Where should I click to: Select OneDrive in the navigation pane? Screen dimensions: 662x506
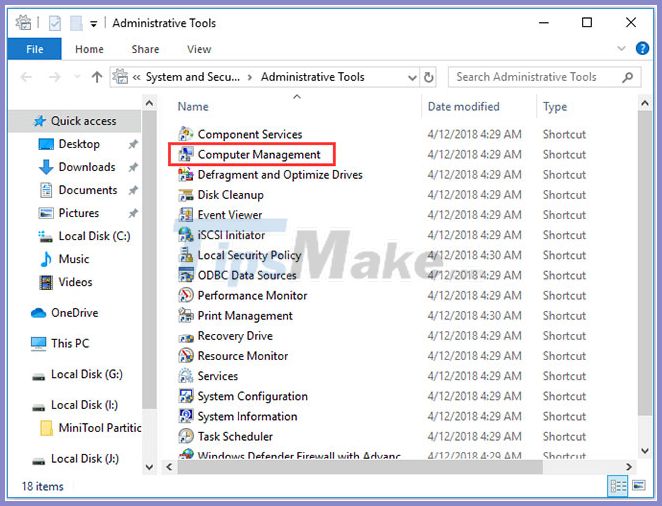pyautogui.click(x=74, y=313)
